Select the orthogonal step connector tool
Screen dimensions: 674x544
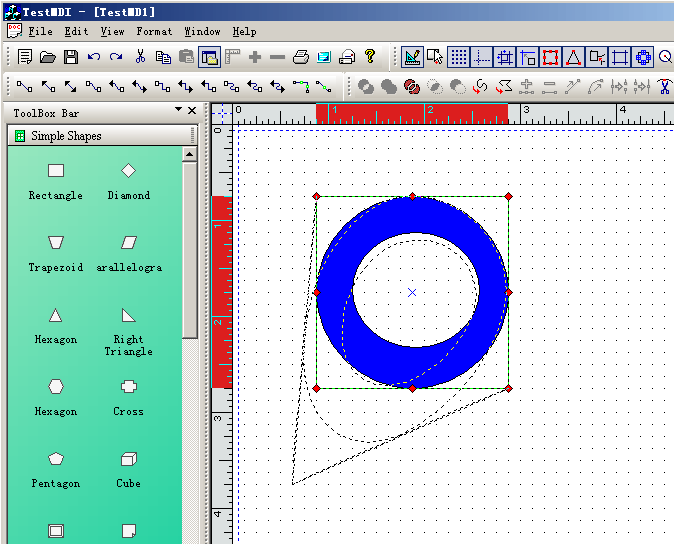(162, 86)
